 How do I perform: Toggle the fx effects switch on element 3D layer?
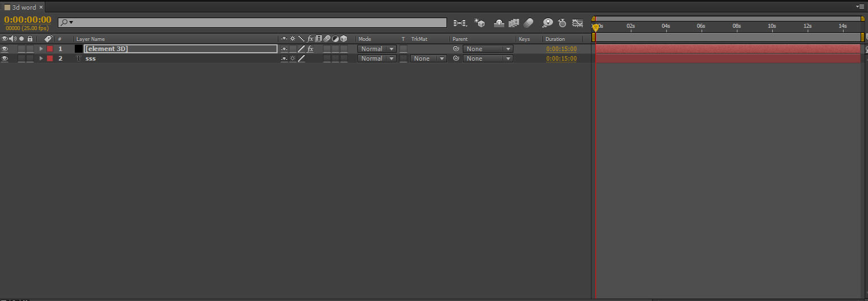tap(310, 49)
